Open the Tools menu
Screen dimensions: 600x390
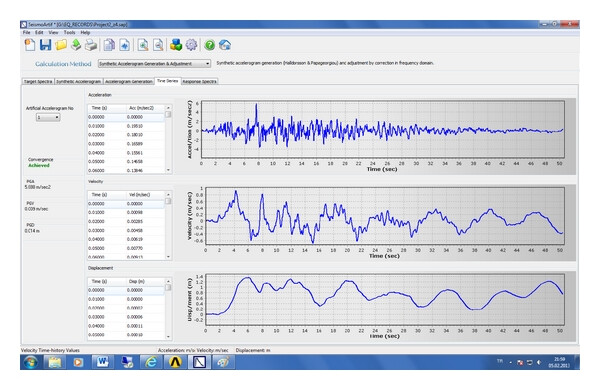69,33
